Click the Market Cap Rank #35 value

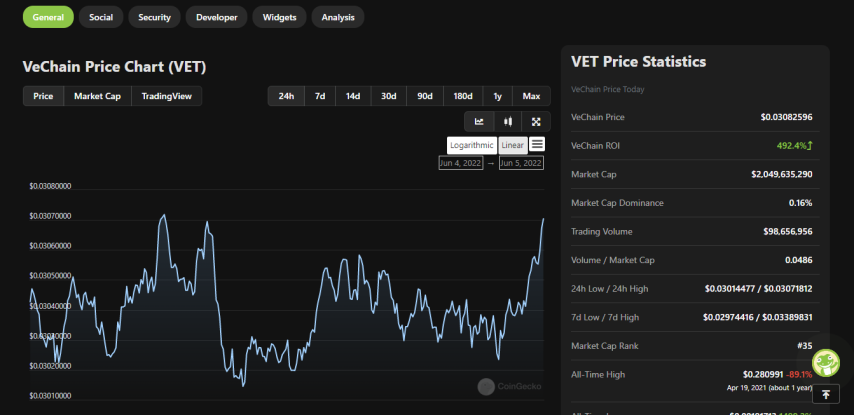804,346
